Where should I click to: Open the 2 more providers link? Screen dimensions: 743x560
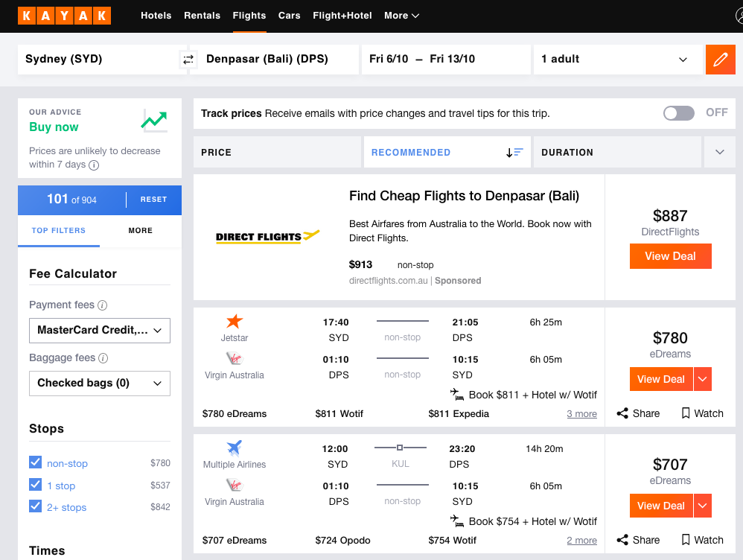(x=581, y=541)
